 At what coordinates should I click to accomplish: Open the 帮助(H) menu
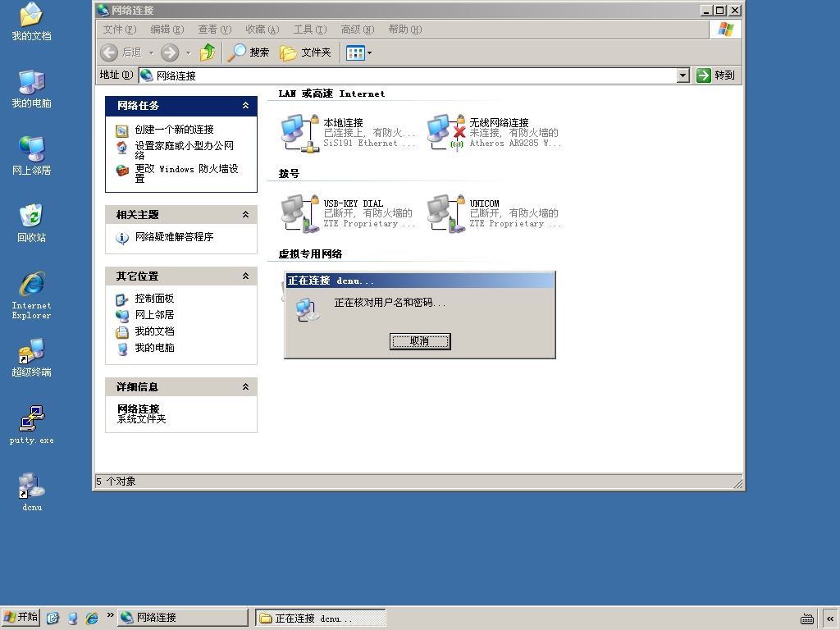(405, 30)
